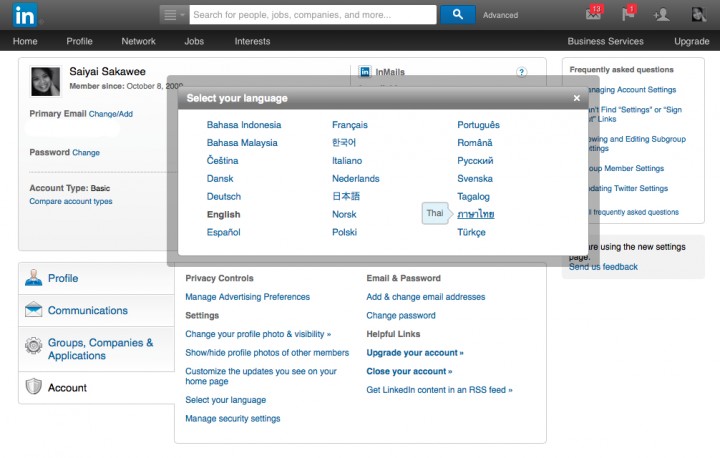Choose Norsk language
720x458 pixels.
pyautogui.click(x=344, y=215)
